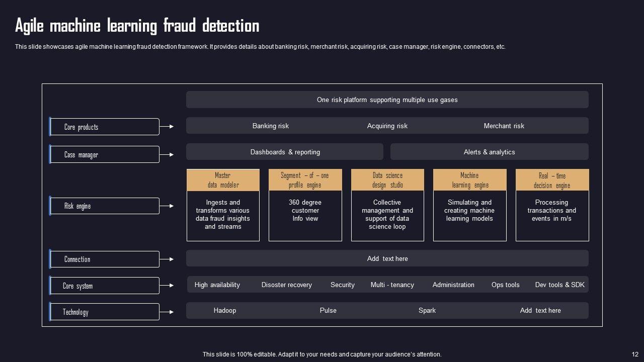Viewport: 644px width, 362px height.
Task: Click the Real-time decision engine header
Action: [x=552, y=180]
